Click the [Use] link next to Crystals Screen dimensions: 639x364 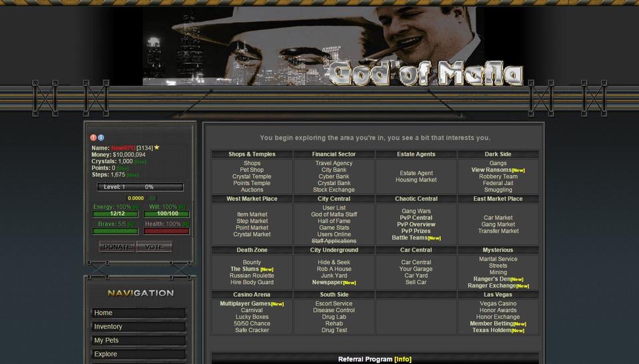pyautogui.click(x=140, y=162)
